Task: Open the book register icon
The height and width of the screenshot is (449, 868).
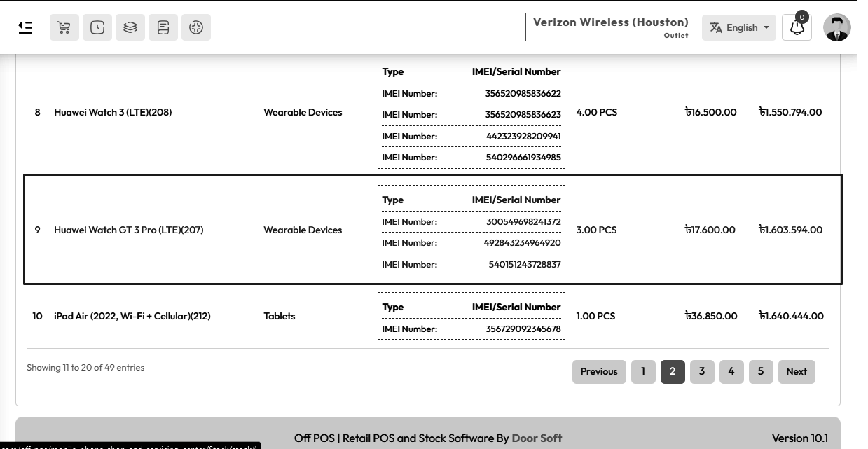Action: click(163, 27)
